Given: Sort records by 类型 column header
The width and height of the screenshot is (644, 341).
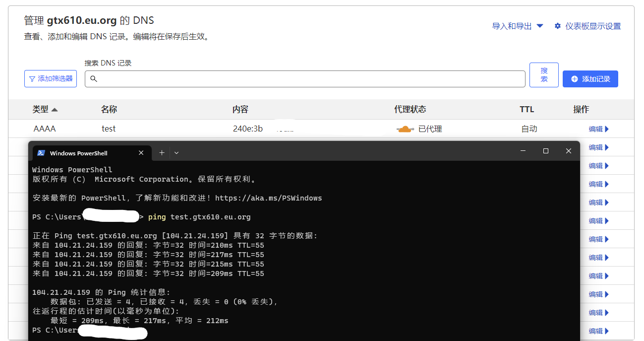Looking at the screenshot, I should click(45, 109).
